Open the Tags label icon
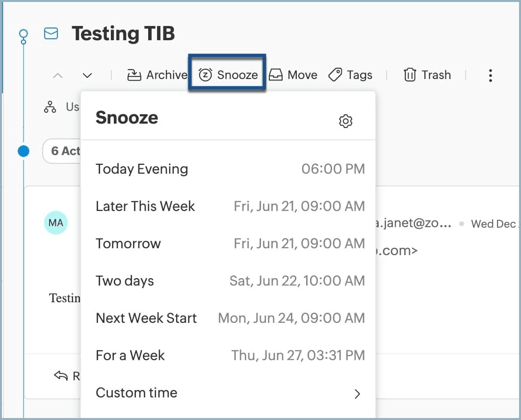This screenshot has height=420, width=521. pos(335,75)
